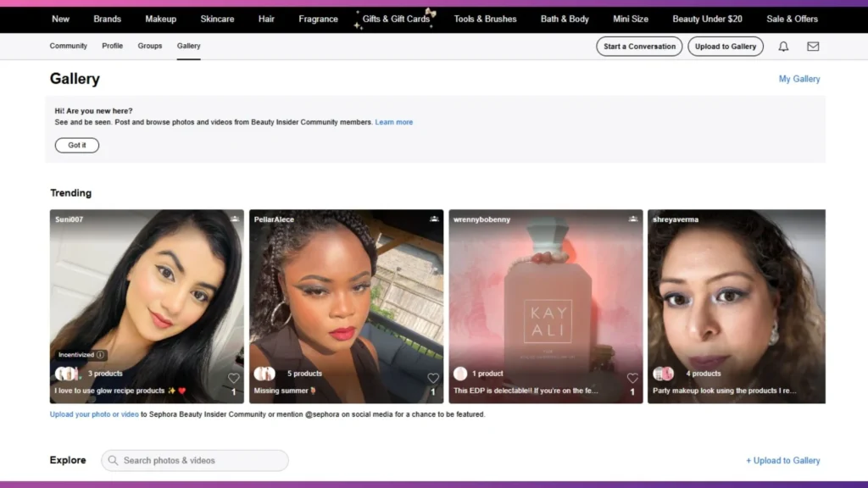Image resolution: width=868 pixels, height=488 pixels.
Task: Open the Gifts & Gift Cards menu
Action: [x=396, y=19]
